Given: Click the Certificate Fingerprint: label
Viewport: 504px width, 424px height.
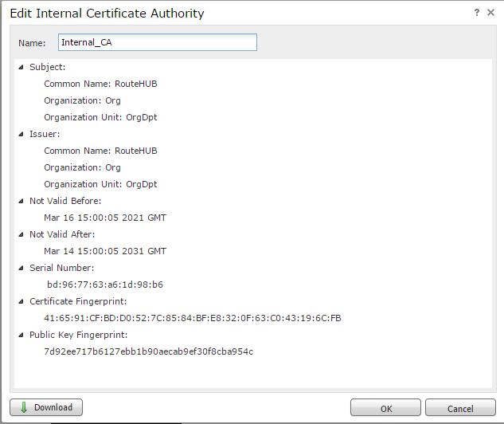Looking at the screenshot, I should [78, 301].
